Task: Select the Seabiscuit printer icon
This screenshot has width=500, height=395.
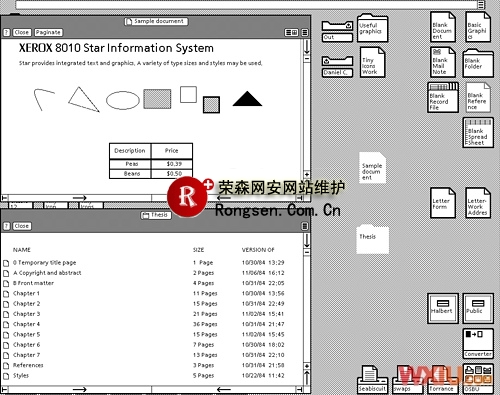Action: point(372,379)
